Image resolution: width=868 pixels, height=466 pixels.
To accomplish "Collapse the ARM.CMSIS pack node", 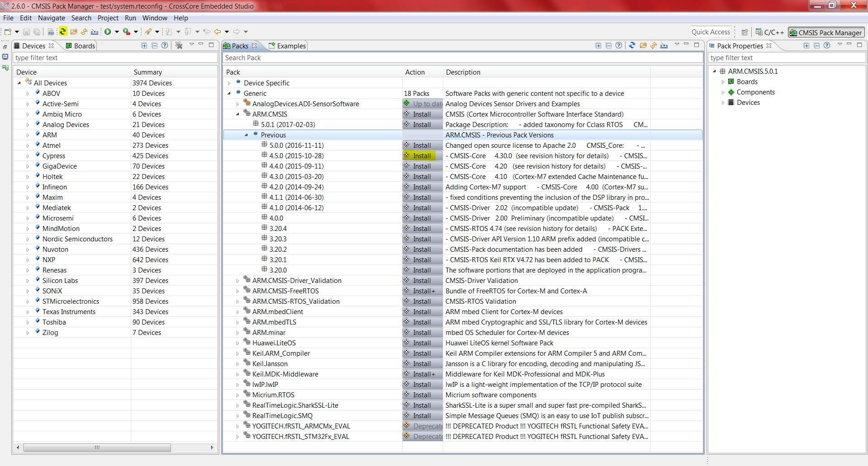I will pos(238,114).
